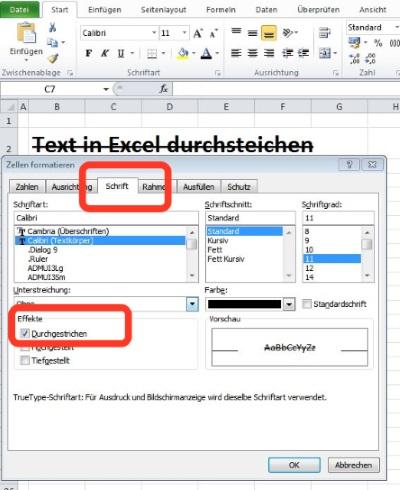Open the Name Box dropdown arrow

(x=106, y=89)
